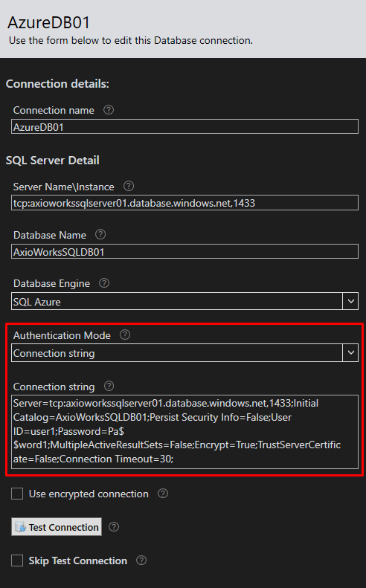
Task: Focus the Connection name field
Action: point(184,127)
